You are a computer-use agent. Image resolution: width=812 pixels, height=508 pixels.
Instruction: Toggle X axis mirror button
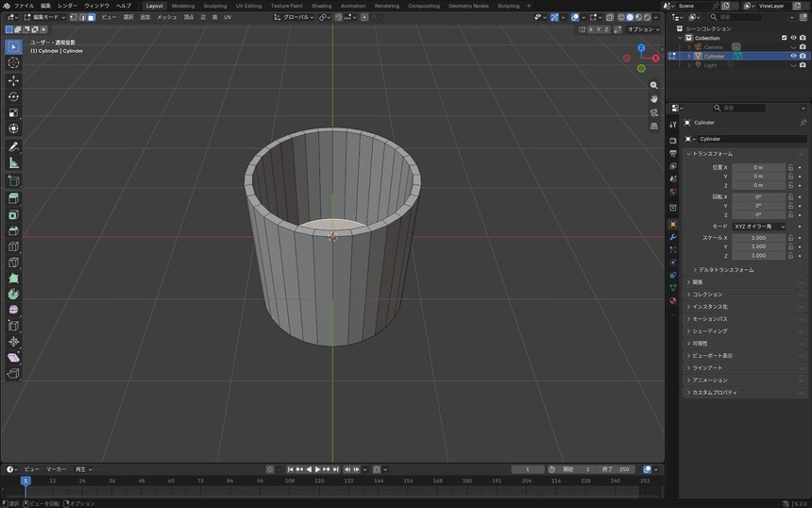590,29
